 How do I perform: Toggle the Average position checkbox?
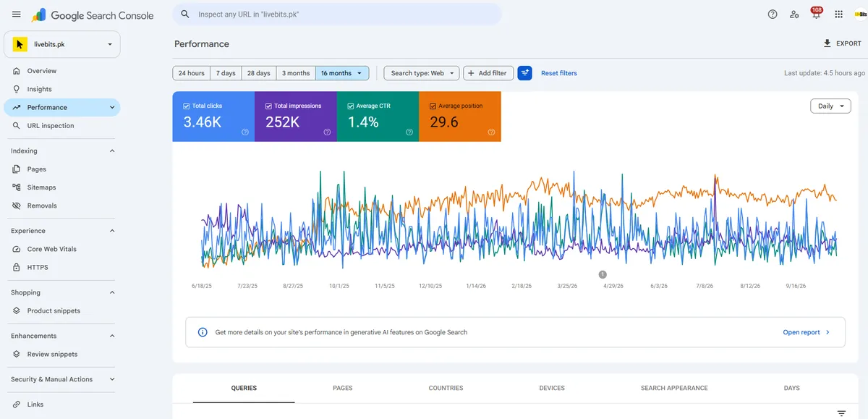[x=433, y=106]
